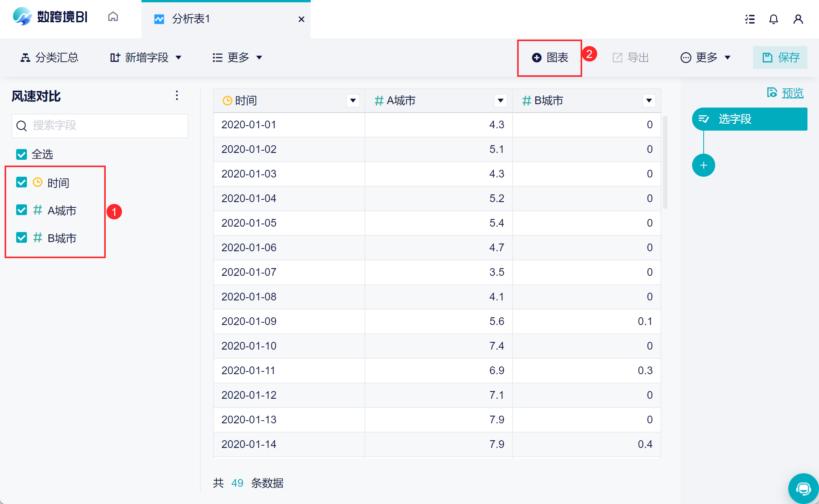Open the user profile icon
819x504 pixels.
798,19
